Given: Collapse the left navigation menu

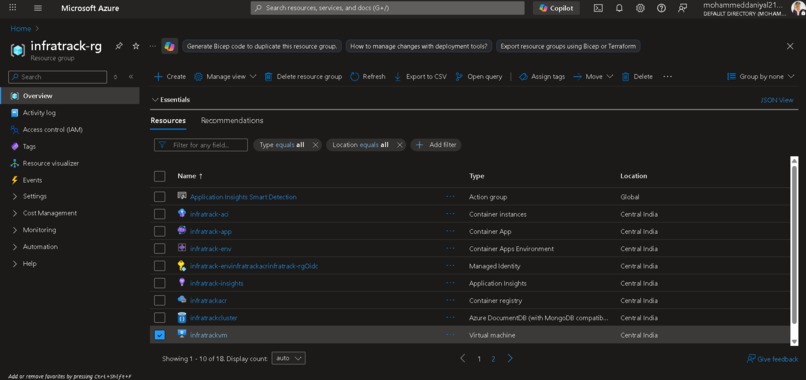Looking at the screenshot, I should point(131,77).
